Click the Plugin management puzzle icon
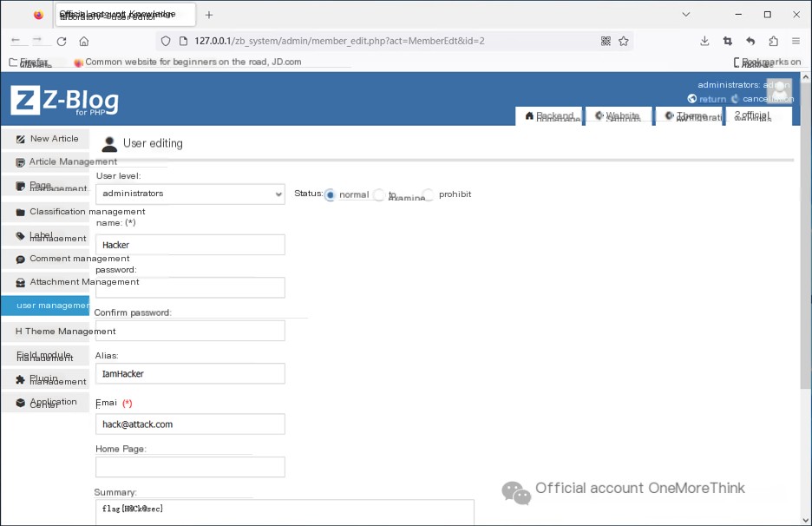 coord(20,379)
